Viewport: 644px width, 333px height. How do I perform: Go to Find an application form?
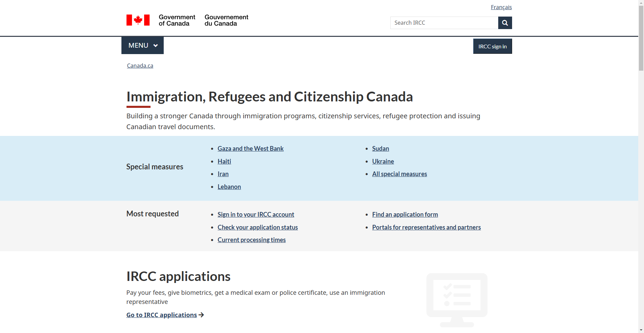click(x=405, y=215)
